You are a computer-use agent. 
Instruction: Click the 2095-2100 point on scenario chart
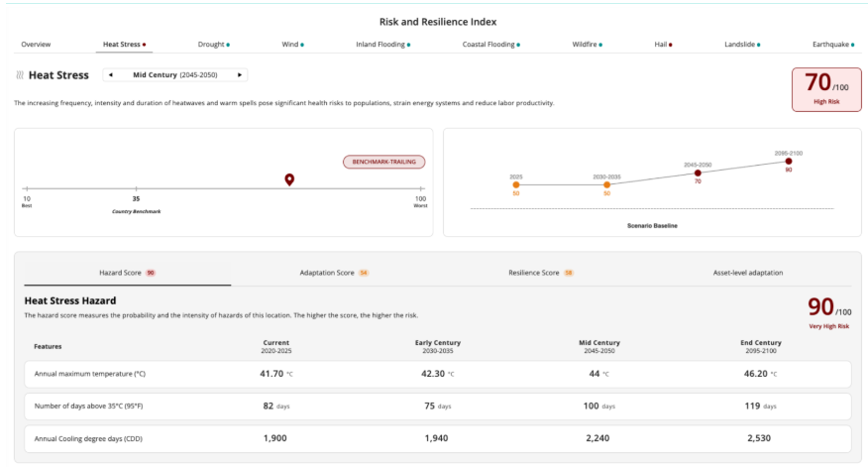(789, 161)
